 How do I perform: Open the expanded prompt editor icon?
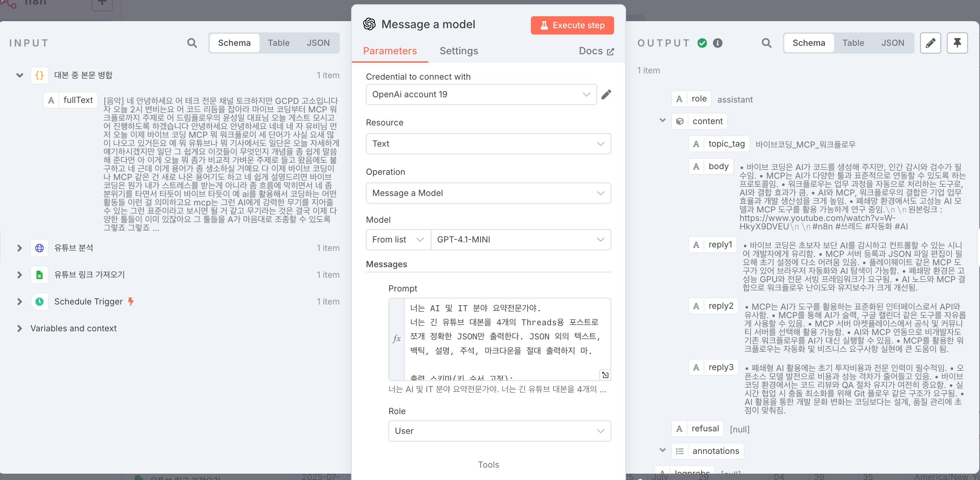tap(605, 375)
